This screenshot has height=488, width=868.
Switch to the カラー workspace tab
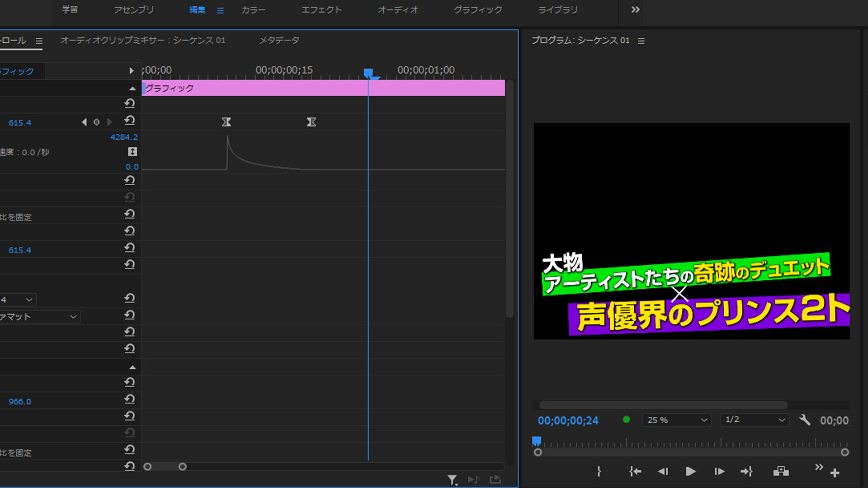(253, 10)
